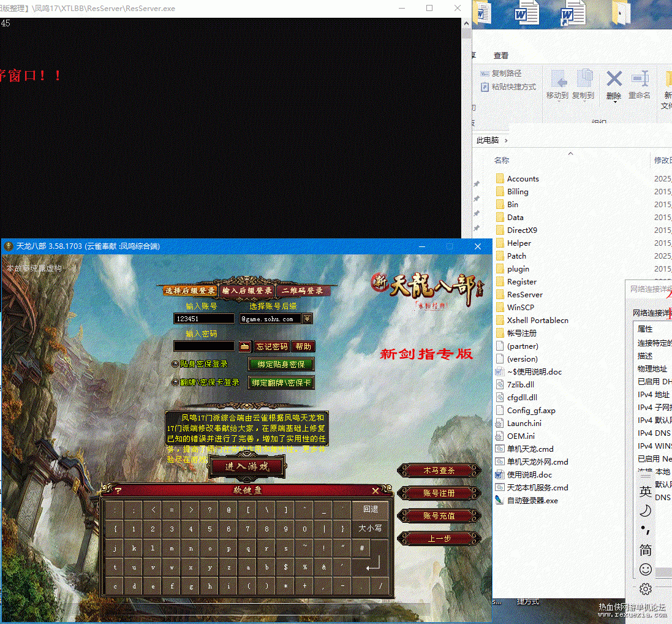Select the 自动登录器.exe file

(x=527, y=500)
